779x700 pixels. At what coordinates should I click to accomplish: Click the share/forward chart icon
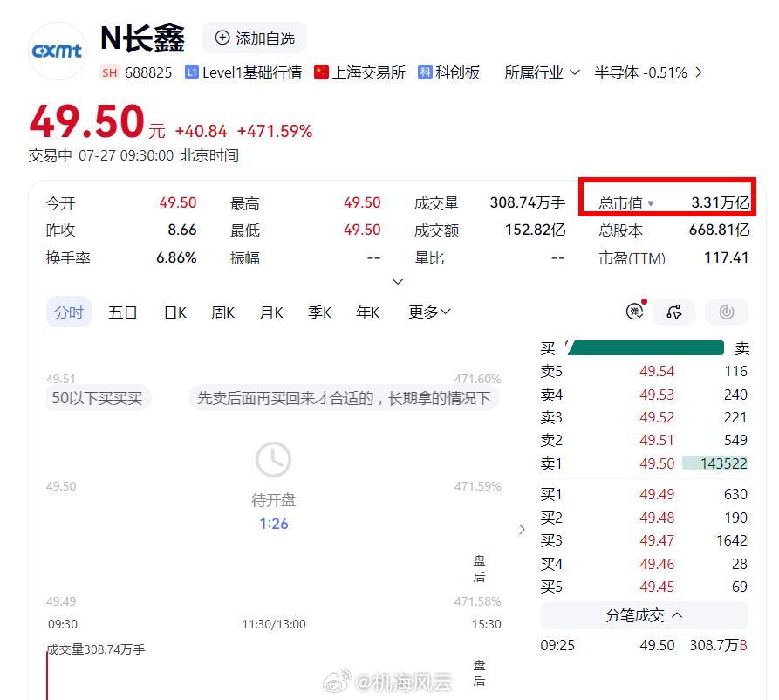point(674,312)
